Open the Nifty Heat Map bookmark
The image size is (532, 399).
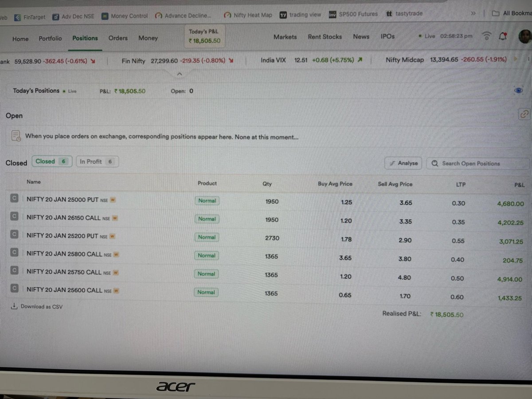point(248,15)
